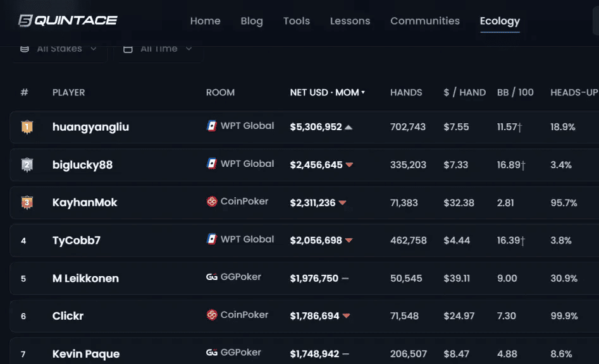This screenshot has width=599, height=364.
Task: Click green up-trend arrow beside $5,306,952
Action: coord(349,127)
